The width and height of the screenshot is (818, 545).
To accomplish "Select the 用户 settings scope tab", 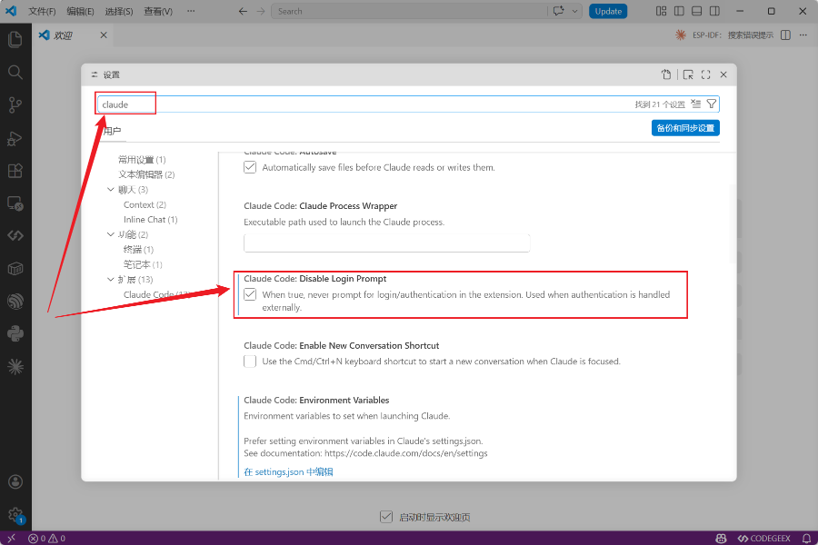I will coord(112,130).
